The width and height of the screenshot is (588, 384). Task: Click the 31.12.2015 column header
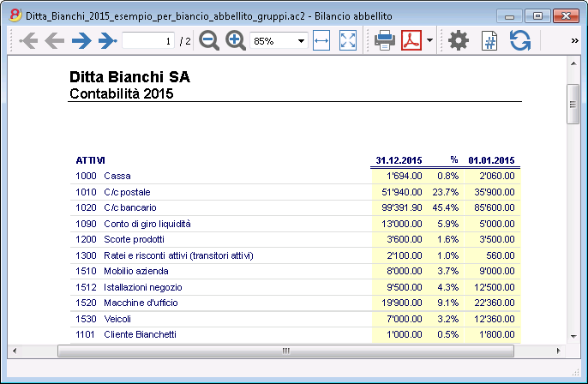pos(399,160)
